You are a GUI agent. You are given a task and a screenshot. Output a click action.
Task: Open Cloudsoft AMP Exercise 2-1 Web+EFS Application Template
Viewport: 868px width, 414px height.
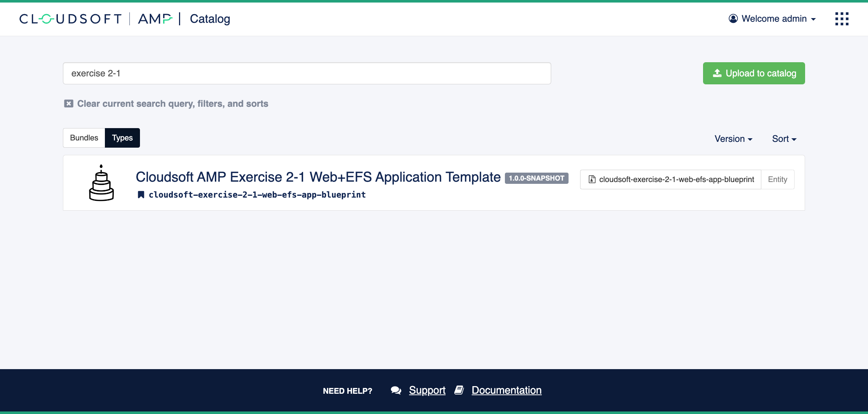click(318, 177)
